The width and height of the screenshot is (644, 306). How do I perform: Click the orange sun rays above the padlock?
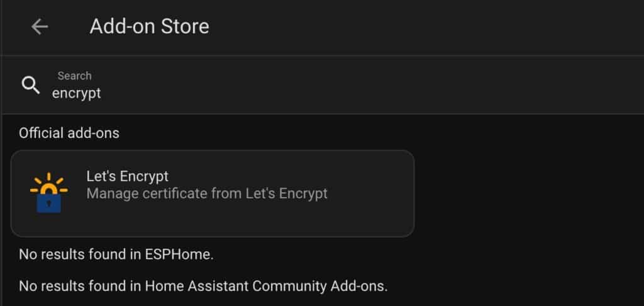pos(49,182)
